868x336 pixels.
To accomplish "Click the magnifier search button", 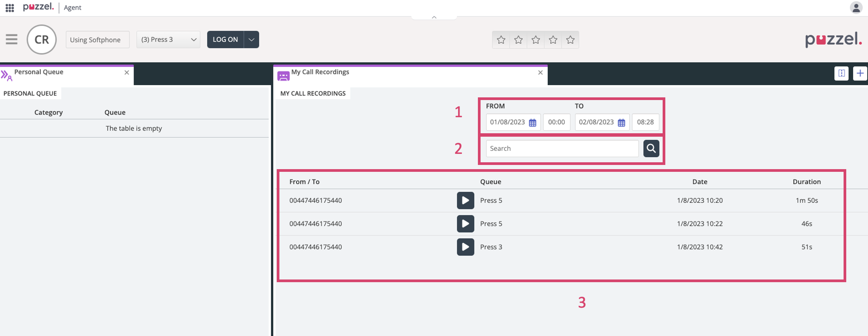I will point(651,149).
